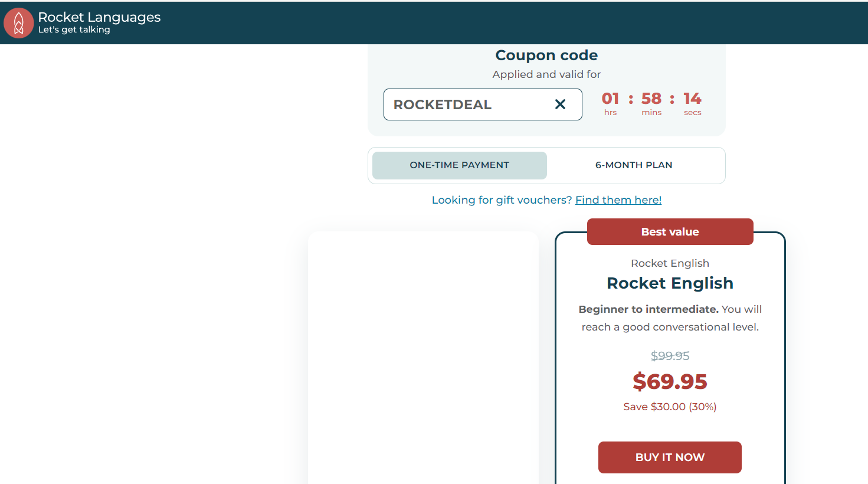Click the secs countdown value
Screen dimensions: 868x484
(692, 100)
